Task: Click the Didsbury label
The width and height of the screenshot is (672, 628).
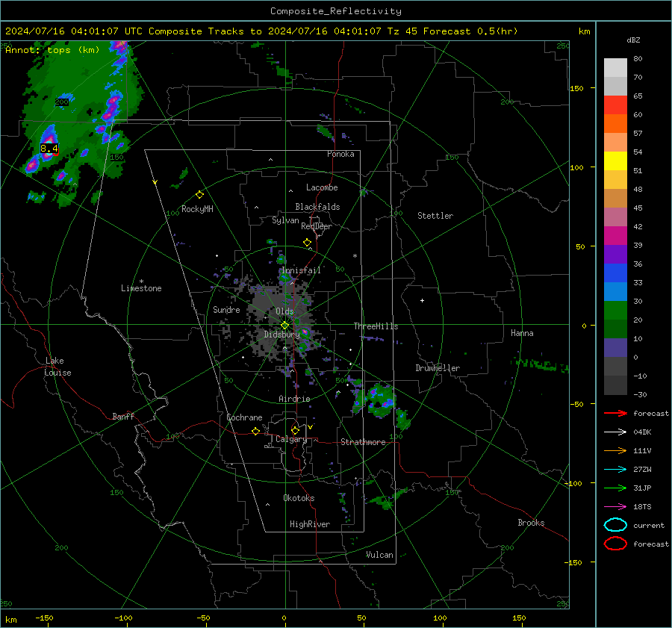Action: pyautogui.click(x=281, y=335)
